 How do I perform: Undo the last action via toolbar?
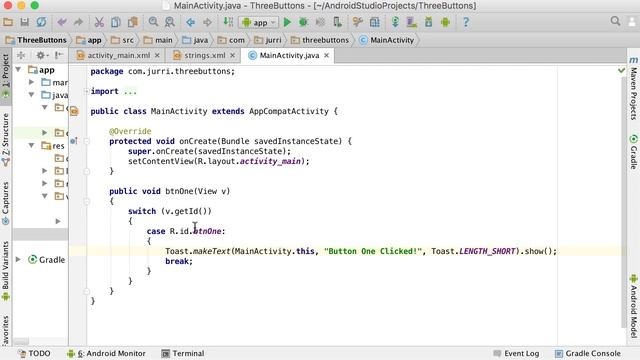pyautogui.click(x=62, y=22)
